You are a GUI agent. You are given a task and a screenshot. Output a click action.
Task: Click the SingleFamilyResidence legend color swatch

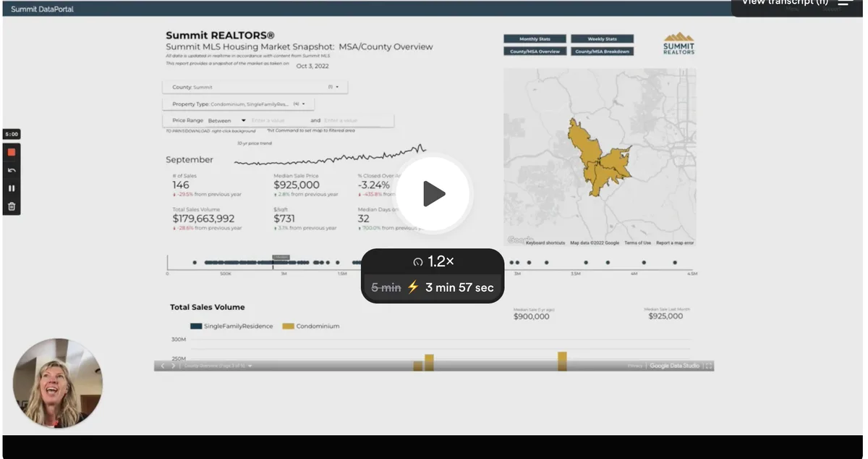pyautogui.click(x=196, y=327)
